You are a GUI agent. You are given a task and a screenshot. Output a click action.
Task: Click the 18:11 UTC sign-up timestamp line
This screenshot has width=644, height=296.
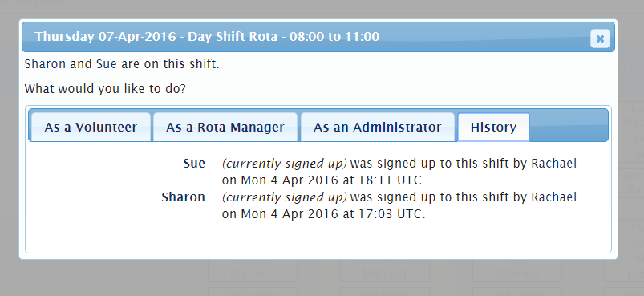(x=324, y=180)
